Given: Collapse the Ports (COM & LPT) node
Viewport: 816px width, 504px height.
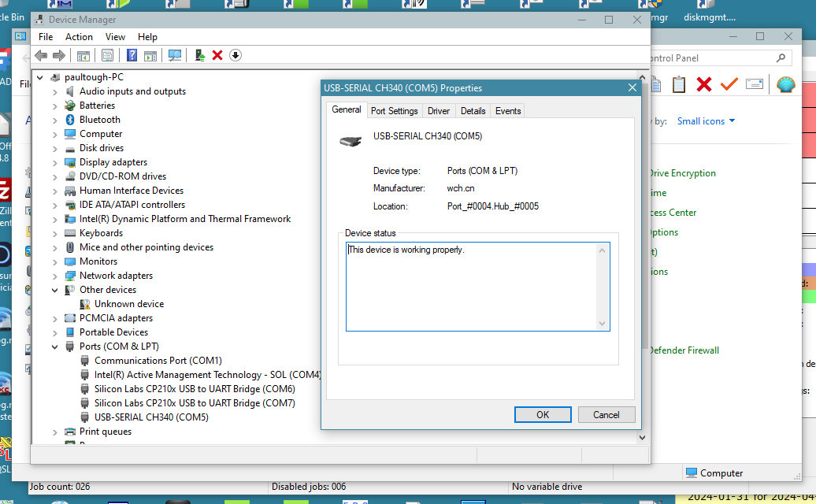Looking at the screenshot, I should point(54,346).
